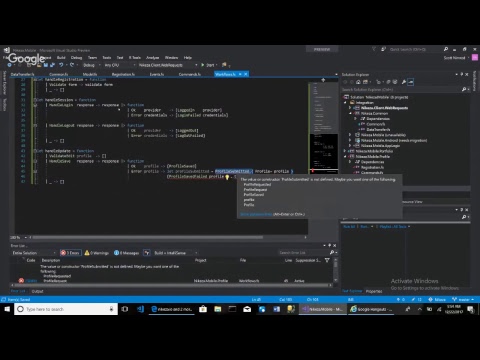This screenshot has width=480, height=360.
Task: Click the error list filter funnel icon
Action: [x=327, y=260]
